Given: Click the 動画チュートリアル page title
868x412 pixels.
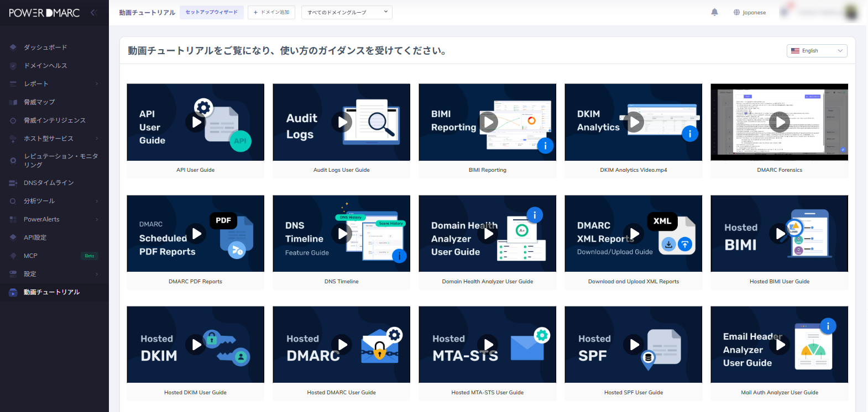Looking at the screenshot, I should (x=147, y=12).
